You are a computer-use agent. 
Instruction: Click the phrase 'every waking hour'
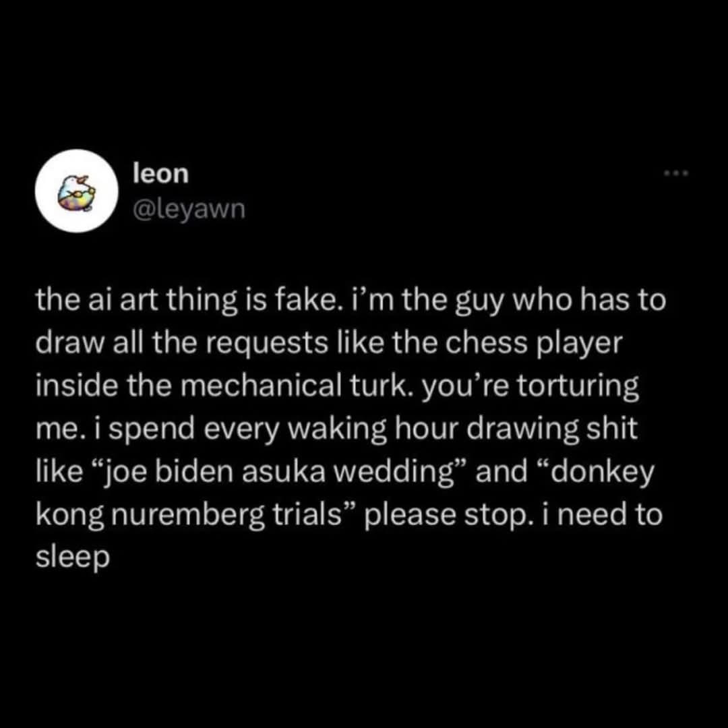[x=330, y=429]
